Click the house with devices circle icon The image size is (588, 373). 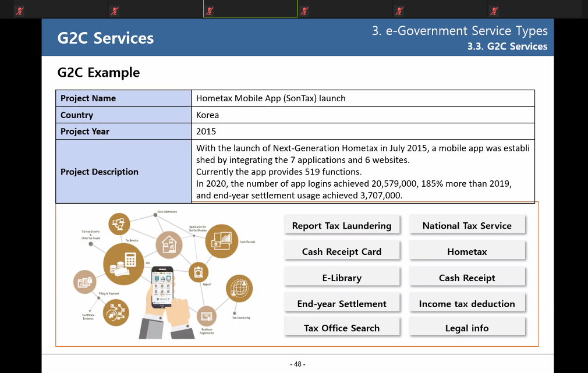[169, 245]
